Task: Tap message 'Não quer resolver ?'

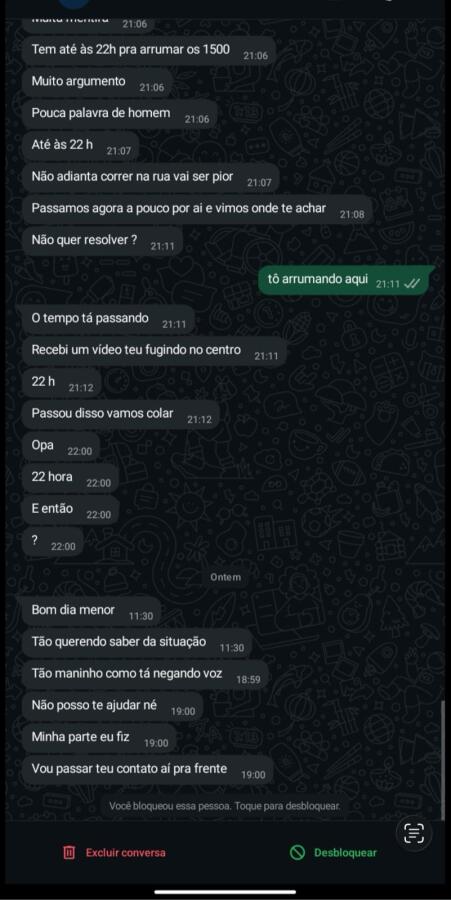Action: click(x=103, y=242)
